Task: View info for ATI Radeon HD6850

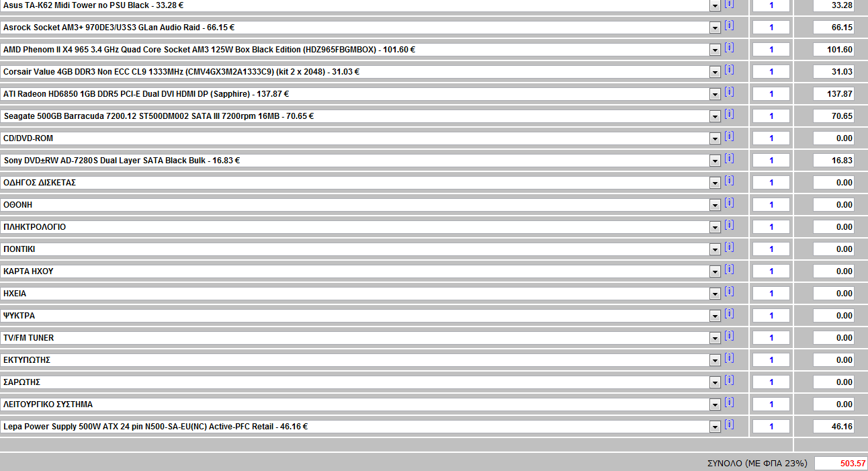Action: [729, 92]
